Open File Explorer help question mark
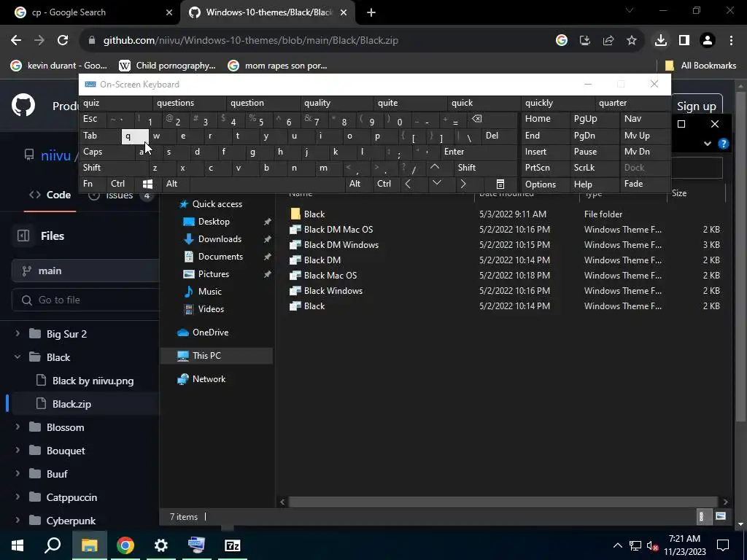The width and height of the screenshot is (747, 560). (x=723, y=144)
